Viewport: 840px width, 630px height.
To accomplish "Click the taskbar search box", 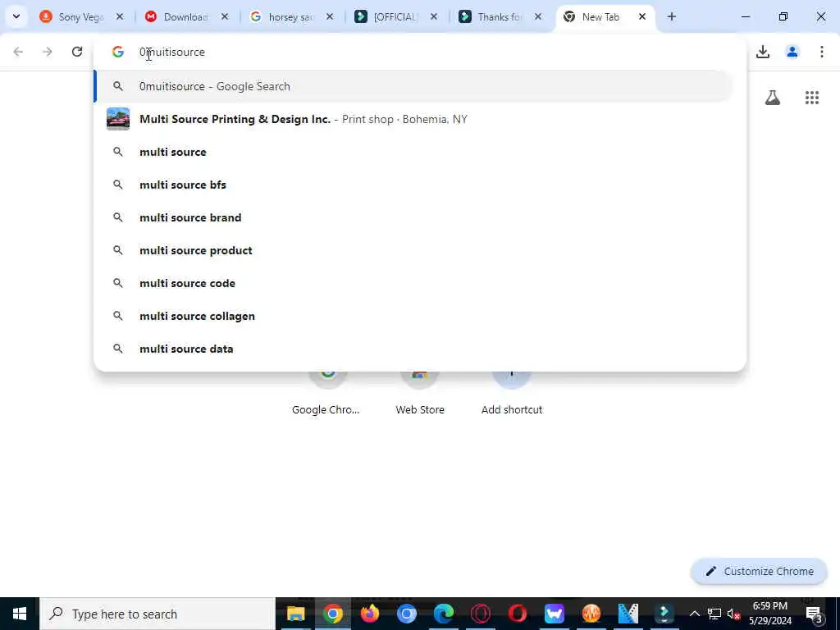I will click(157, 614).
